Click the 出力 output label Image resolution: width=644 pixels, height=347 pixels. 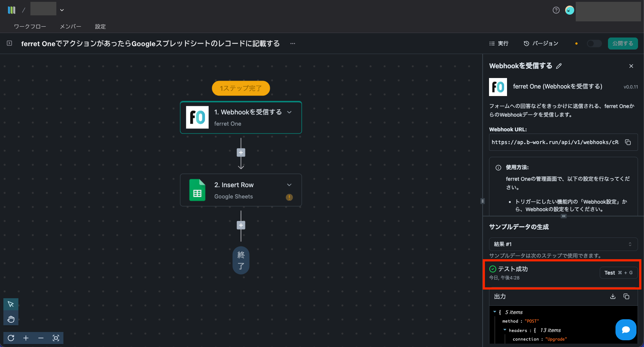pos(500,296)
